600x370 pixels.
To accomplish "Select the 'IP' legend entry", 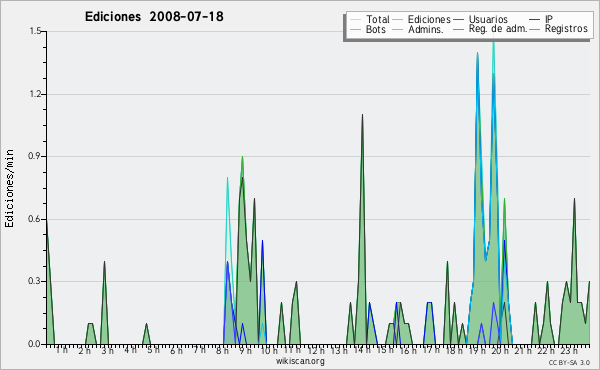I will coord(549,19).
